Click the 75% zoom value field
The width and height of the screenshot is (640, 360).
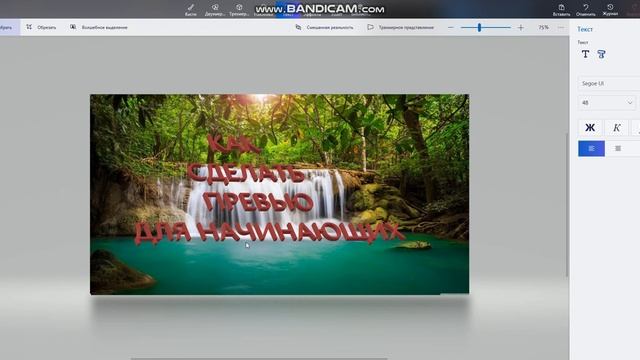(543, 27)
